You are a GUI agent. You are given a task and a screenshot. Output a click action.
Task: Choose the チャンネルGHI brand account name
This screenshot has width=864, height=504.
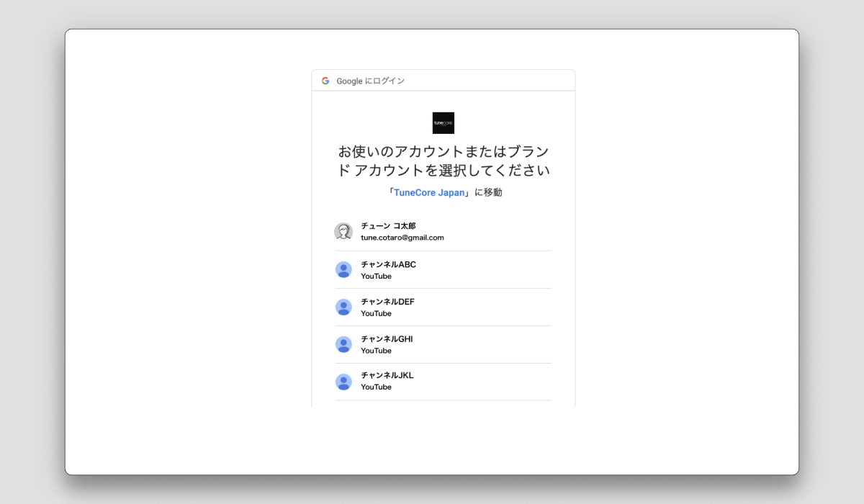coord(387,339)
